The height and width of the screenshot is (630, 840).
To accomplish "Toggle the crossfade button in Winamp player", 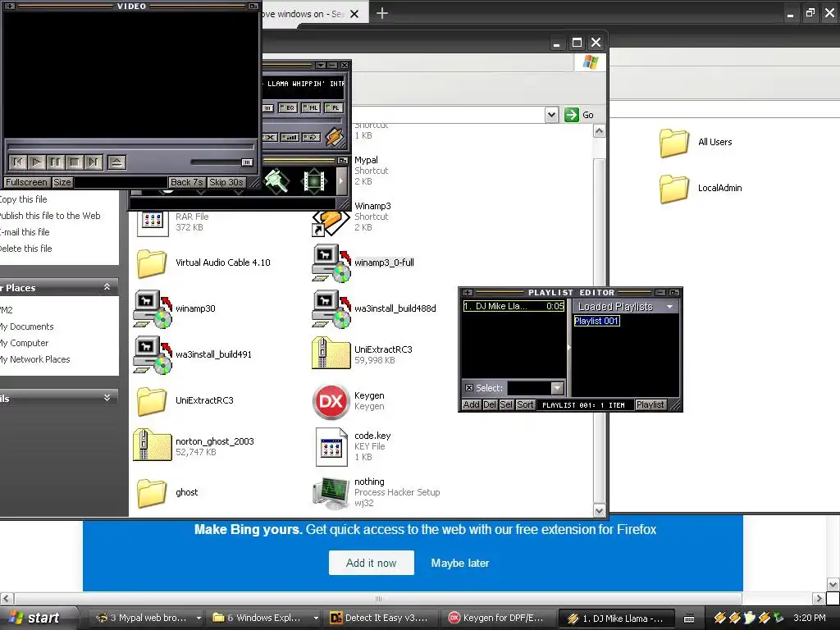I will (x=269, y=138).
